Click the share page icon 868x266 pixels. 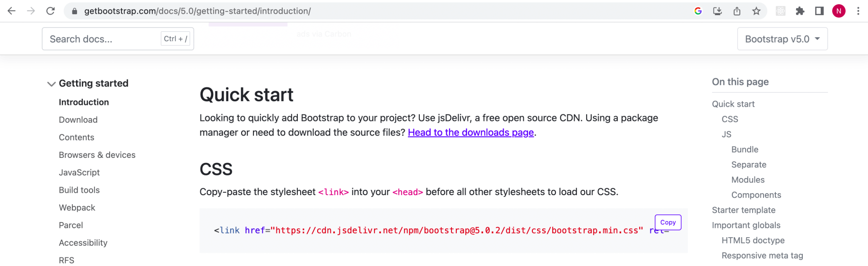[737, 11]
